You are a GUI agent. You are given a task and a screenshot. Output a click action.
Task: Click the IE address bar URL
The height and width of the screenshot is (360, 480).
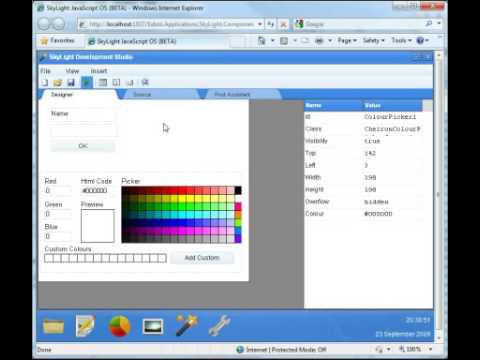click(171, 24)
